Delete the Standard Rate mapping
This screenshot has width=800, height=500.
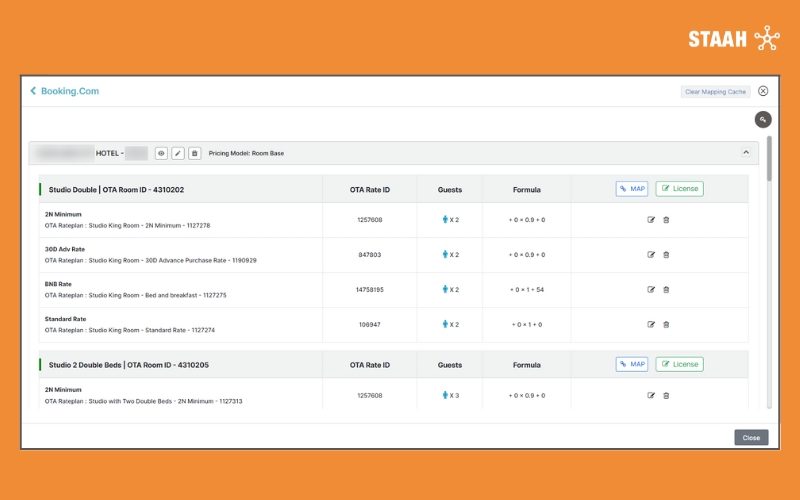667,325
